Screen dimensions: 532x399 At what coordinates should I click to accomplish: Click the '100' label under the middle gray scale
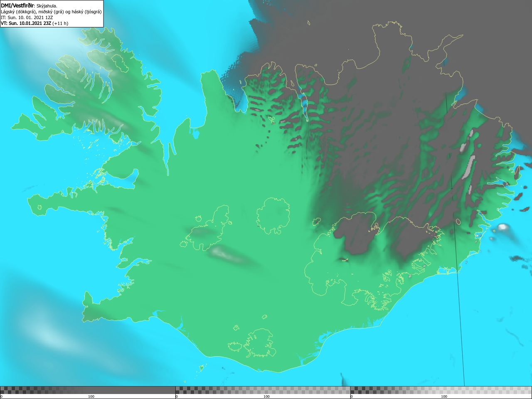266,397
